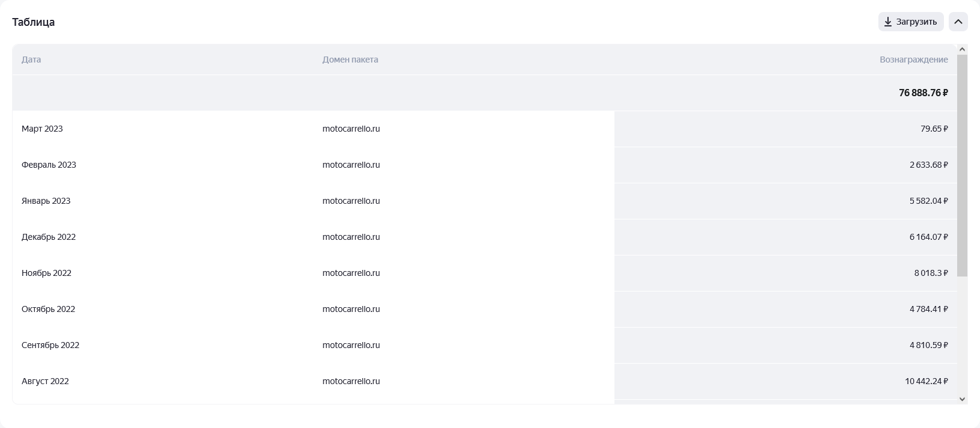Select the Домен пакета column header
The width and height of the screenshot is (980, 428).
tap(351, 60)
